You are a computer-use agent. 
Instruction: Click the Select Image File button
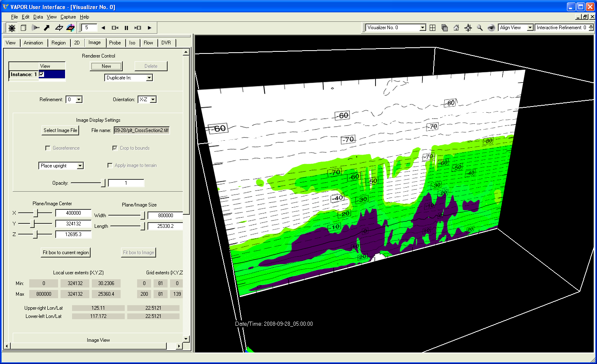pos(60,130)
